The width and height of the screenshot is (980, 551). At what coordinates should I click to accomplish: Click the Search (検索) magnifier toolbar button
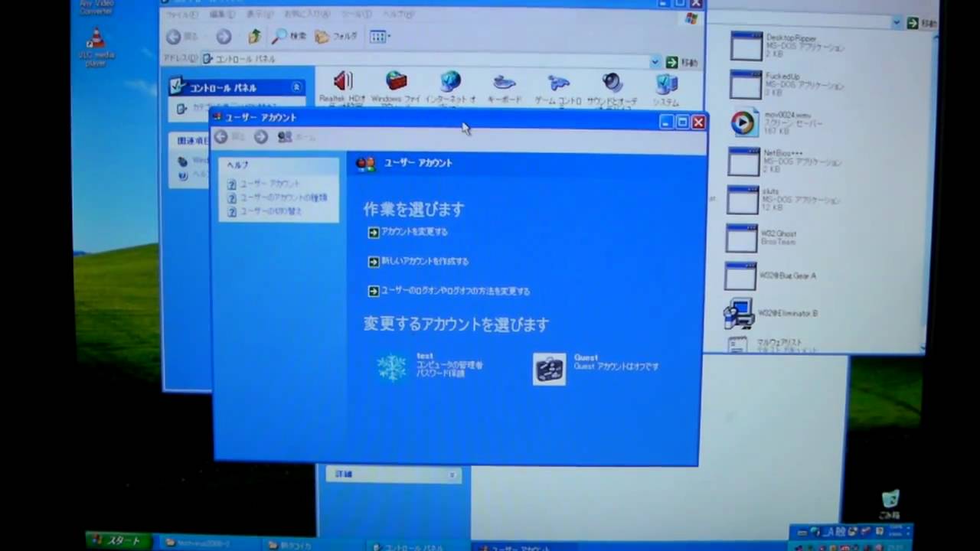(289, 36)
